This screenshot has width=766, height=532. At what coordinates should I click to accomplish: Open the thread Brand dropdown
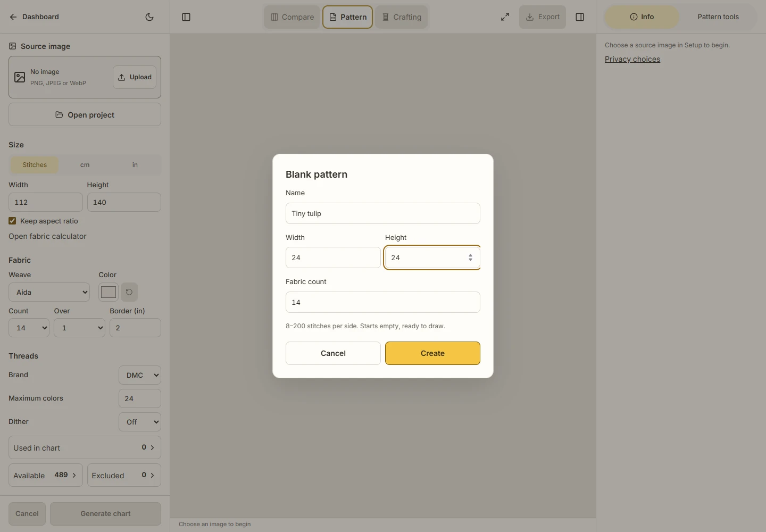140,375
